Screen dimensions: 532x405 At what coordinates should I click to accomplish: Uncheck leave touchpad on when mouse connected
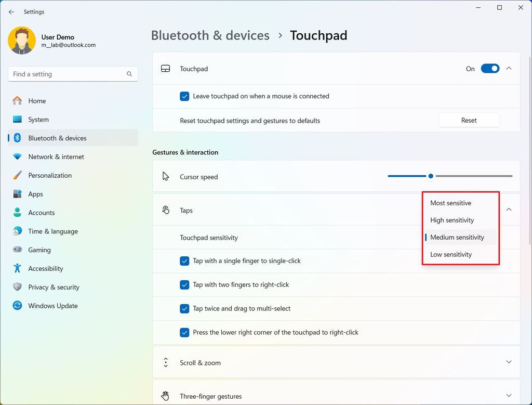184,96
